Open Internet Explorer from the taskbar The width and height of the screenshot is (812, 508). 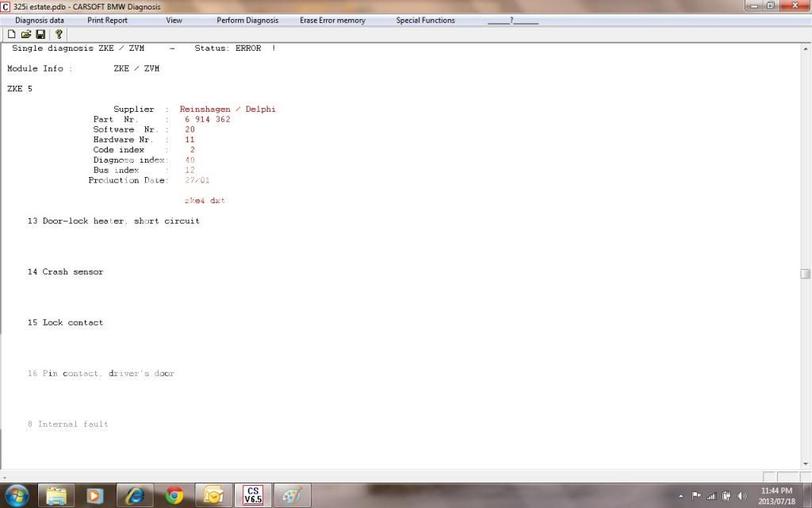click(x=135, y=495)
